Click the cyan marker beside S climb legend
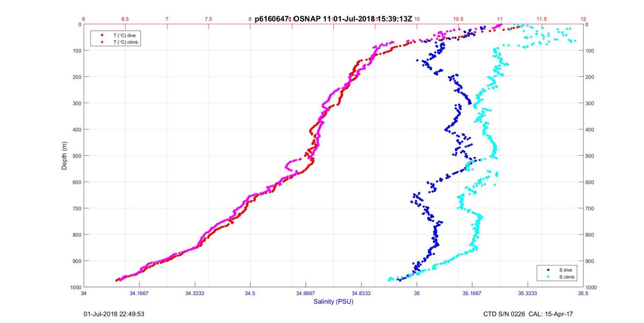Image resolution: width=644 pixels, height=323 pixels. (x=547, y=277)
